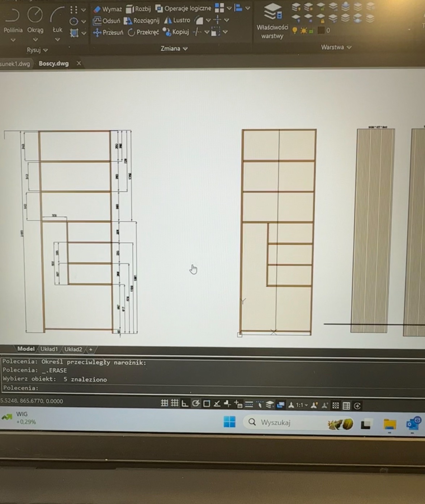The image size is (425, 504).
Task: Click the black layer color swatch
Action: pyautogui.click(x=321, y=30)
